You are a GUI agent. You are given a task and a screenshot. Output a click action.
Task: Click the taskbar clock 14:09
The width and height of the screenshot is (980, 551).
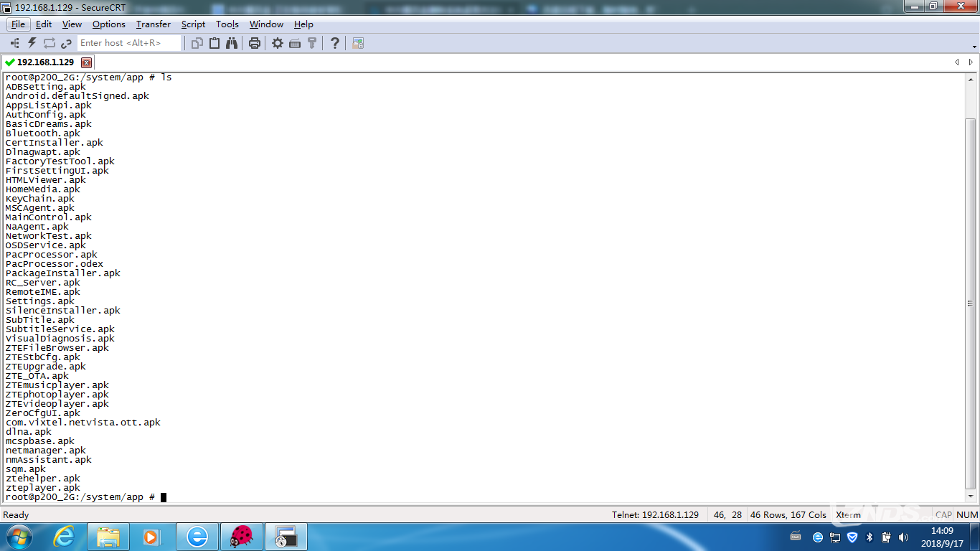[x=941, y=531]
